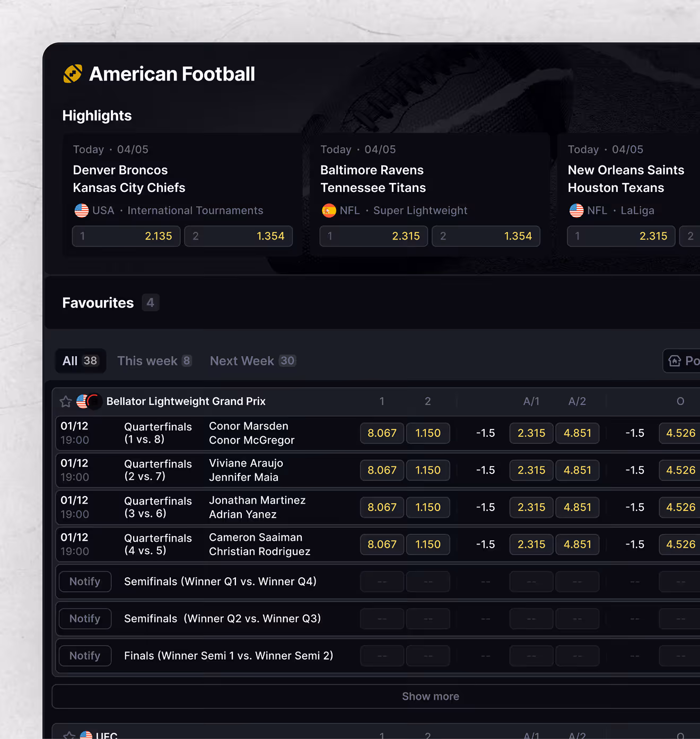Click the Highlights section heading
This screenshot has width=700, height=739.
[97, 116]
